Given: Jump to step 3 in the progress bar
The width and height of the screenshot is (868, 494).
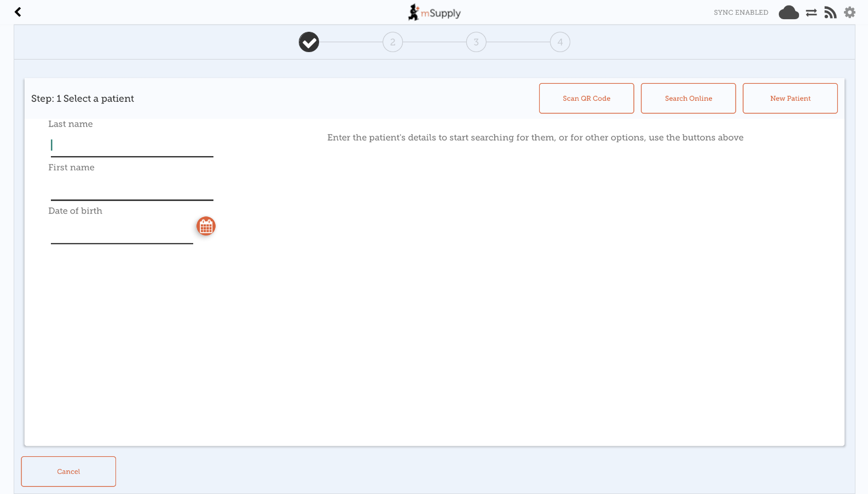Looking at the screenshot, I should 476,42.
